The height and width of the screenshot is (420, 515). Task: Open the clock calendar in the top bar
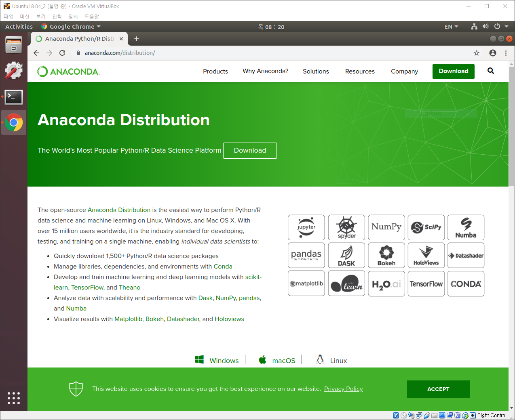pyautogui.click(x=271, y=27)
